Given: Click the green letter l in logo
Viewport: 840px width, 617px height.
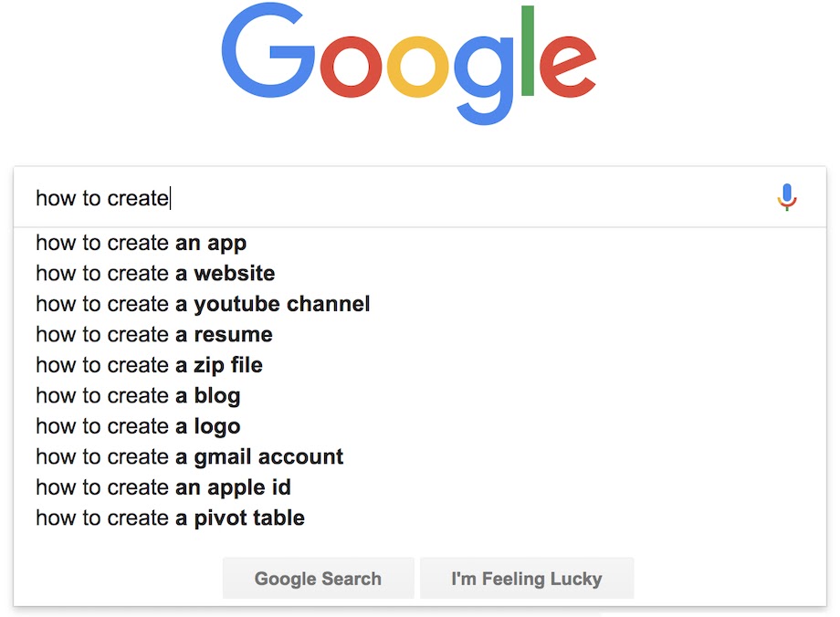Looking at the screenshot, I should click(528, 52).
